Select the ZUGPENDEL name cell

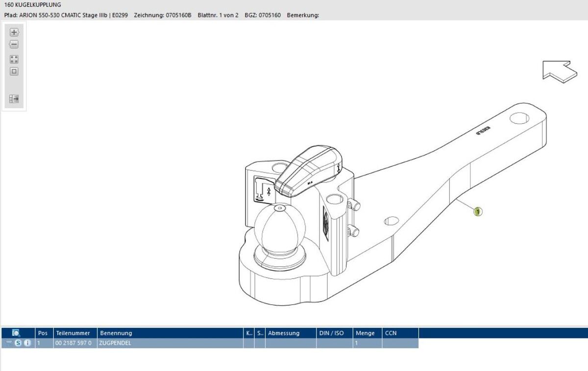(x=115, y=343)
